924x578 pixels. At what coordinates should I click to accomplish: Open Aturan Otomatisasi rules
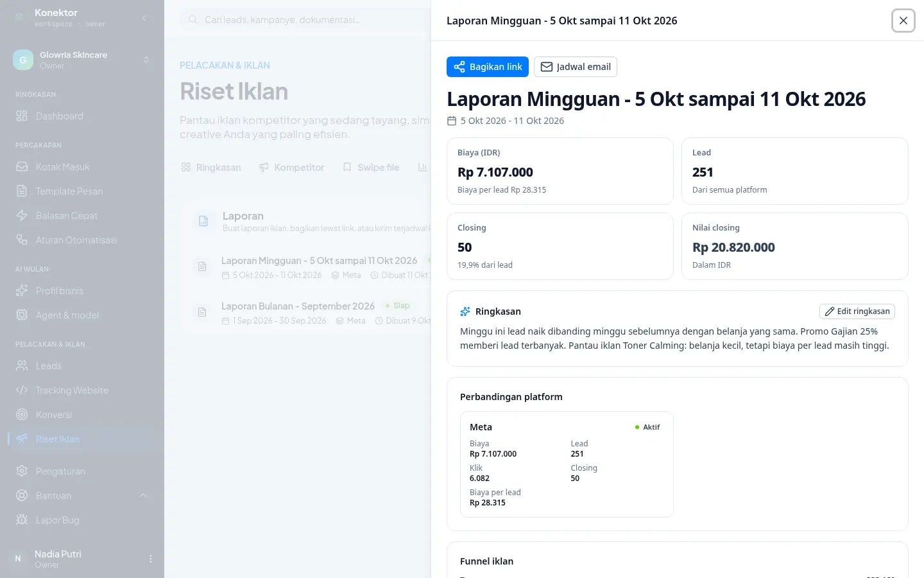pos(81,240)
